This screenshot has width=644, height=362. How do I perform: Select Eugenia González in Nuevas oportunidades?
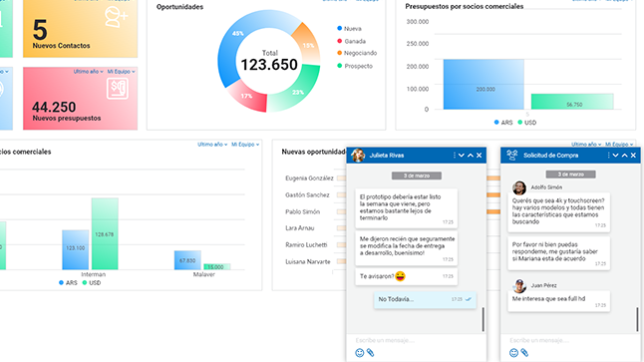309,178
